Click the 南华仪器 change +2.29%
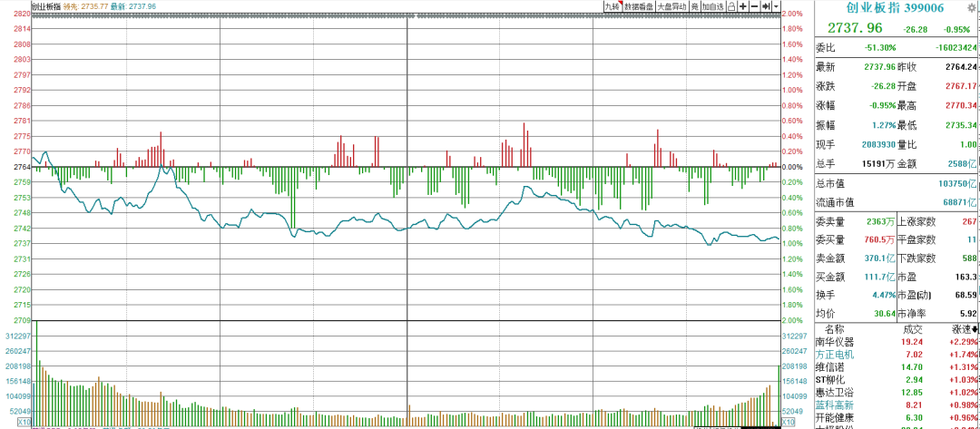 965,342
